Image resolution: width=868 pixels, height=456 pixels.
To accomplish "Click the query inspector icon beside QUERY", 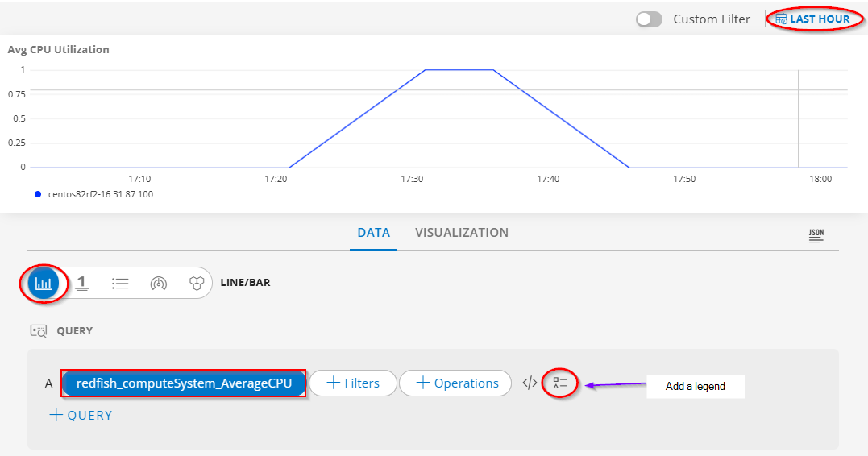I will click(39, 331).
